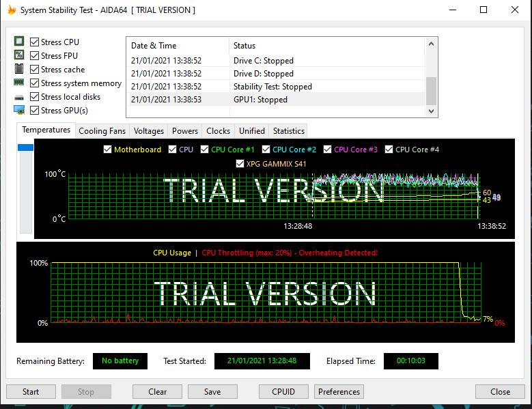
Task: Click the log scroll down arrow
Action: 431,111
